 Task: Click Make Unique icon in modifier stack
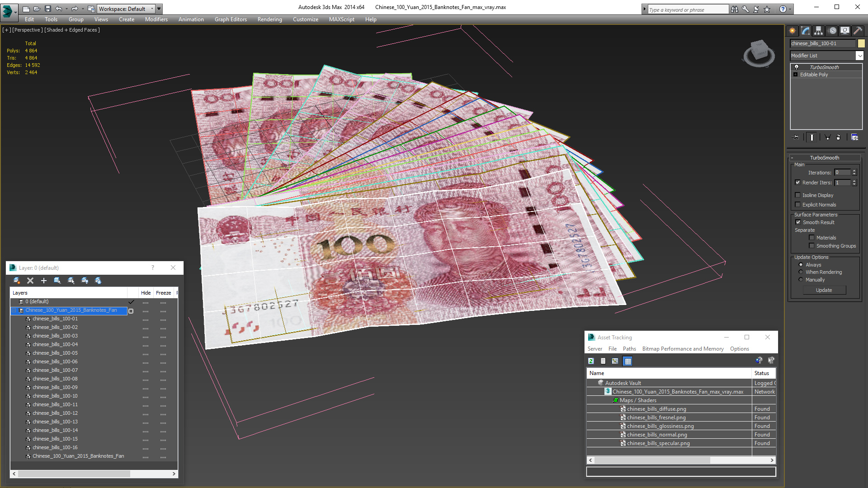[827, 137]
